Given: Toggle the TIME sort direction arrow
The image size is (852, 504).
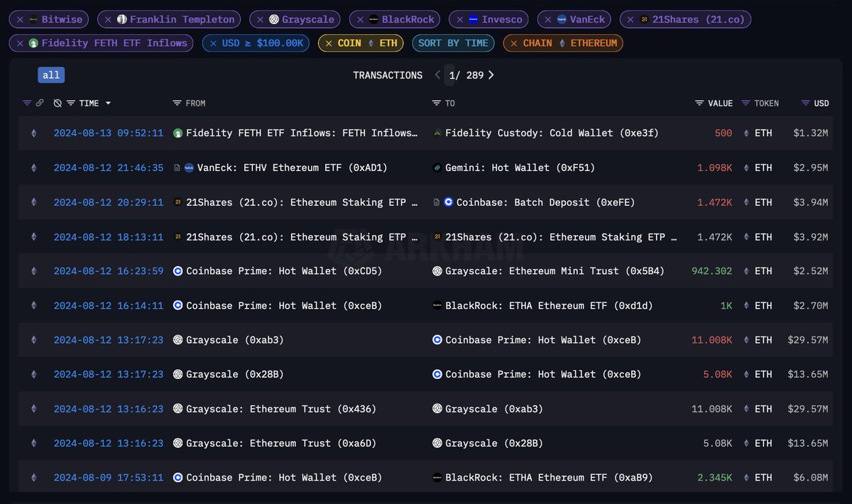Looking at the screenshot, I should 108,104.
